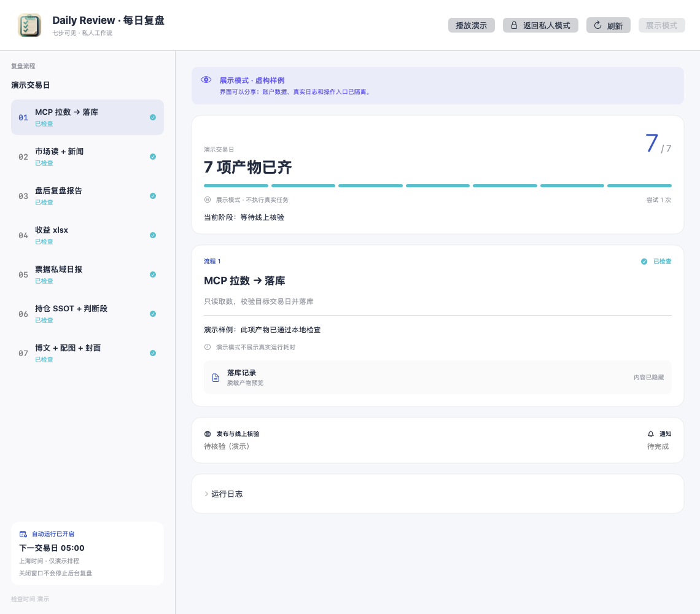700x614 pixels.
Task: Click the check icon on 持仓 SSOT row
Action: (153, 314)
